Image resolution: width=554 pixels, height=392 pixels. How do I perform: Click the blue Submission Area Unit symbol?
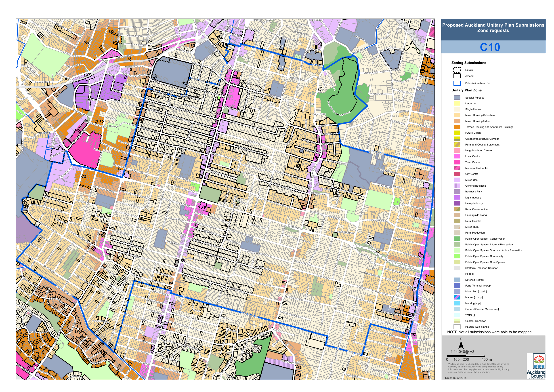(x=457, y=83)
